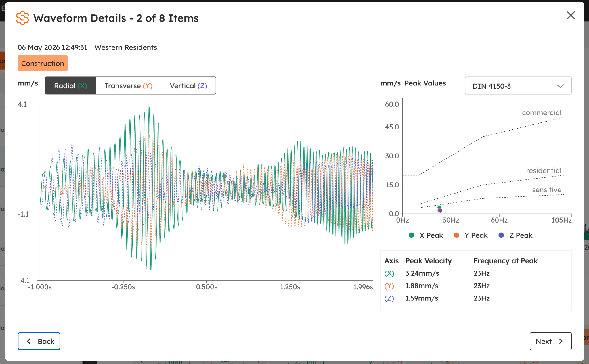Viewport: 589px width, 364px height.
Task: Go to the Next waveform item
Action: click(550, 341)
